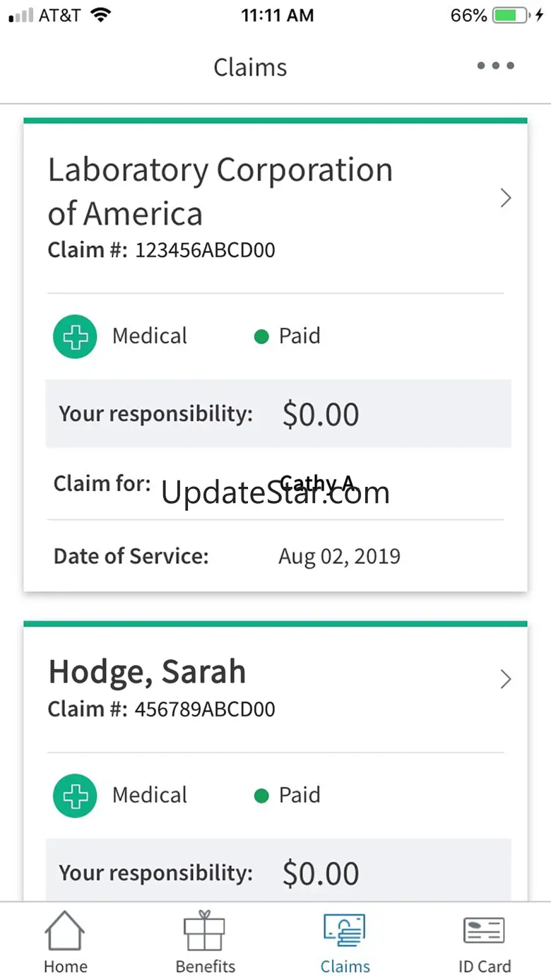551x980 pixels.
Task: Expand Laboratory Corporation claim with chevron
Action: click(x=505, y=198)
